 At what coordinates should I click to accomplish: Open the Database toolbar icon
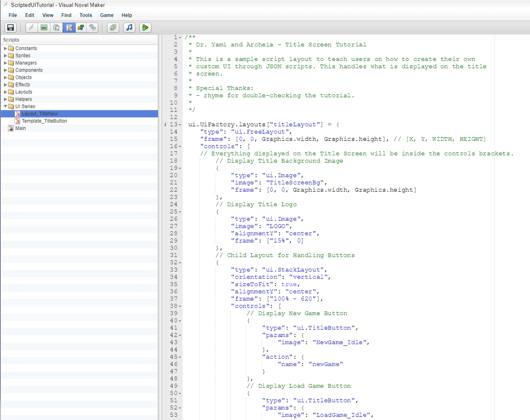56,27
